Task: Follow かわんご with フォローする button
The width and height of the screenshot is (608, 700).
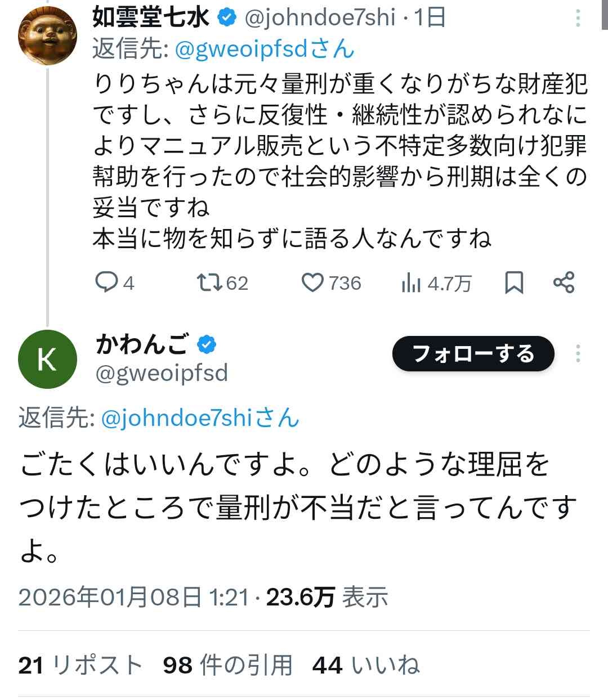Action: pos(473,353)
